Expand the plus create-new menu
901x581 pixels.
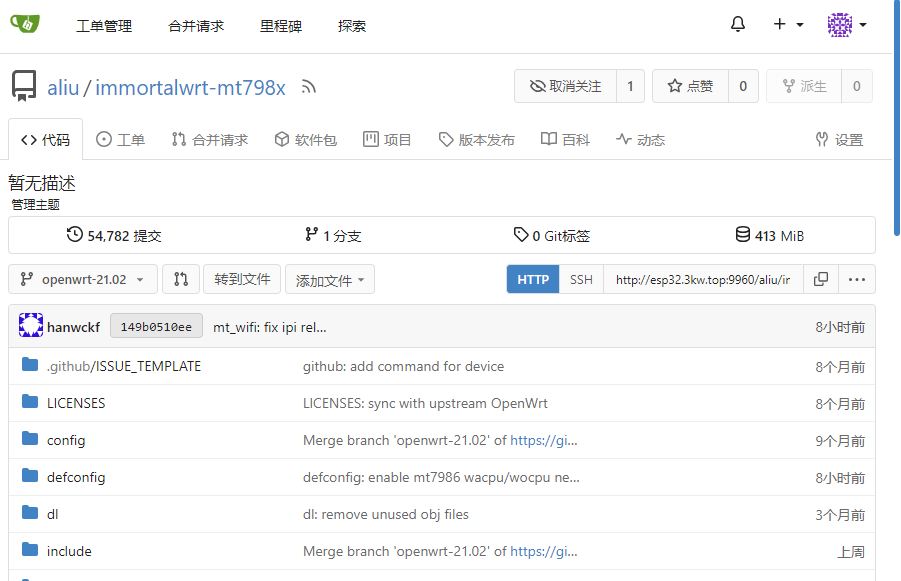coord(788,25)
